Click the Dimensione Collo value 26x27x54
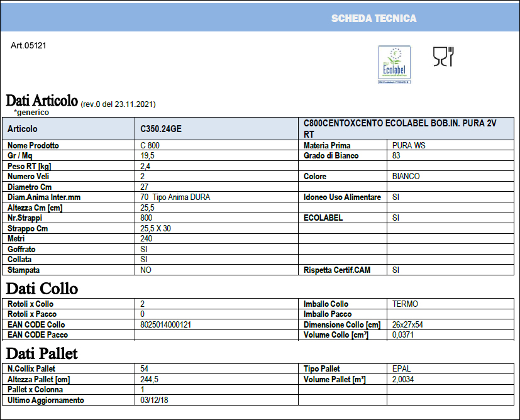Viewport: 520px width, 420px height. pyautogui.click(x=407, y=324)
